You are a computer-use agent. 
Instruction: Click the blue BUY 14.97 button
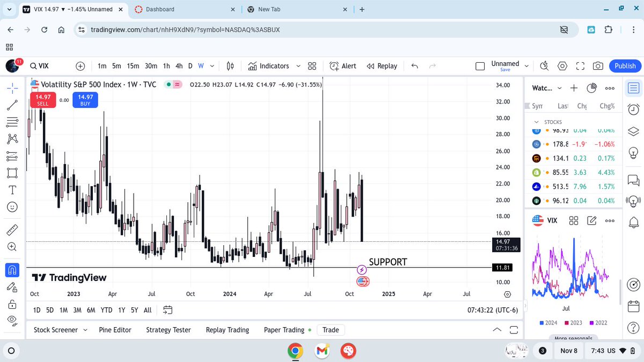click(x=86, y=100)
